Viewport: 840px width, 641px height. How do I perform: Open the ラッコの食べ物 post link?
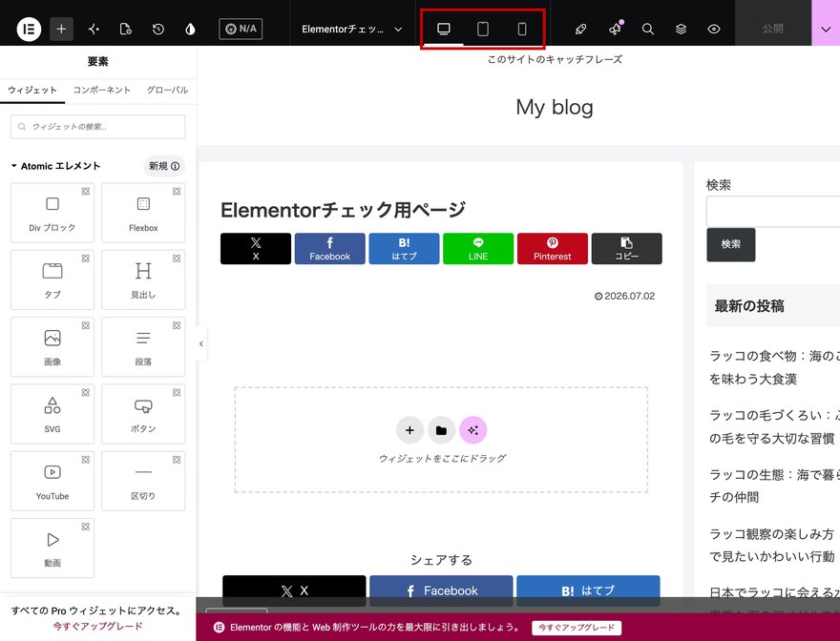(775, 367)
